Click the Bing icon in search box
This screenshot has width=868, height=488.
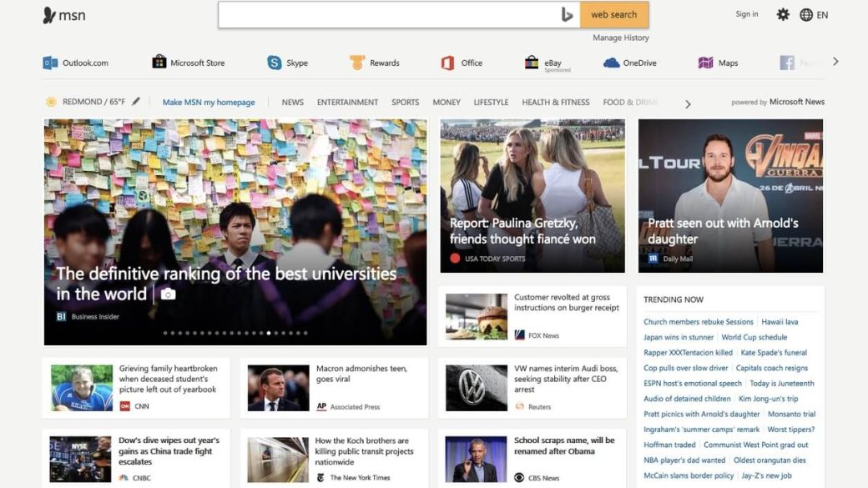[x=567, y=15]
